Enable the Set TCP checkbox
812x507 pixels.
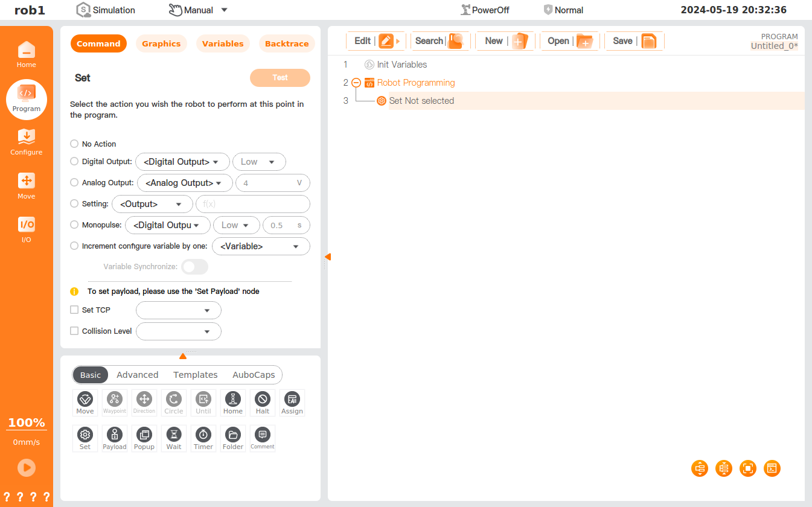74,310
